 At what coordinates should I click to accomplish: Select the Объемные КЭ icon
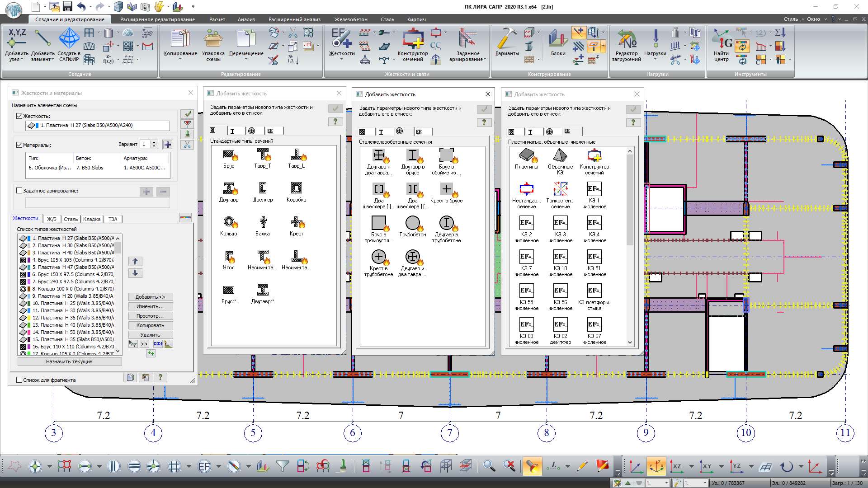click(x=560, y=156)
